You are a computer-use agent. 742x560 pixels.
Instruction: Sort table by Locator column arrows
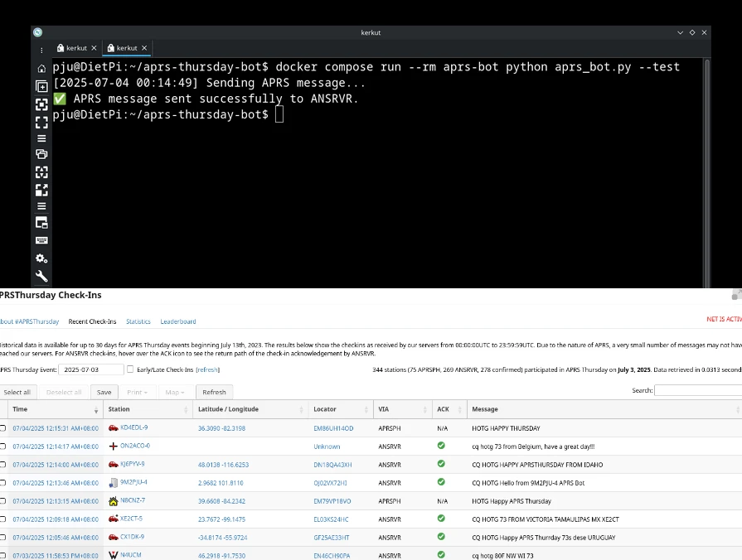pyautogui.click(x=366, y=410)
